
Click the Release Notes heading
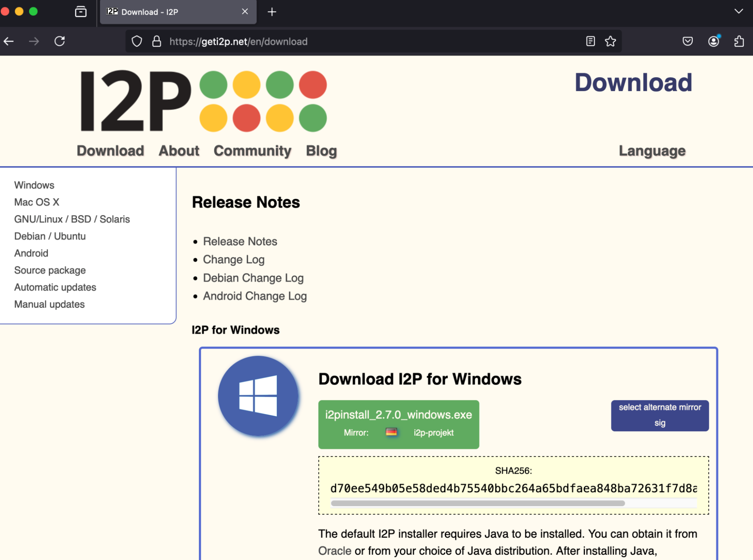[246, 202]
